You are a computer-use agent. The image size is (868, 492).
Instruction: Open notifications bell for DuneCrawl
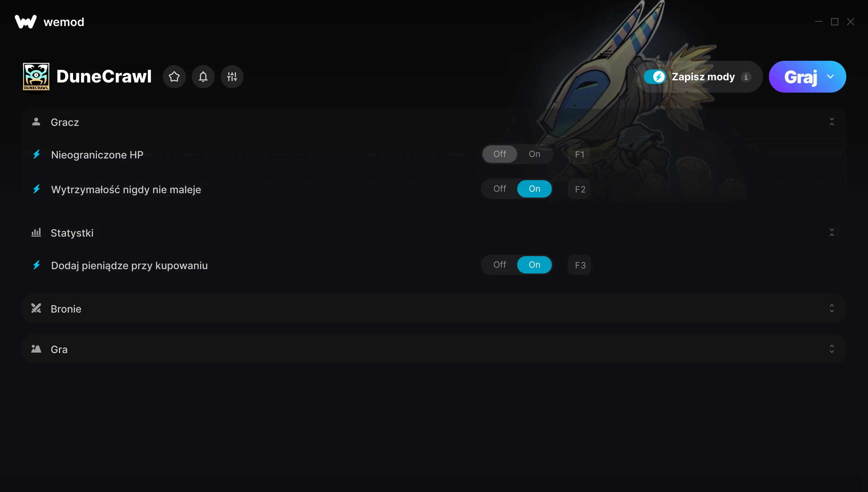(x=203, y=77)
